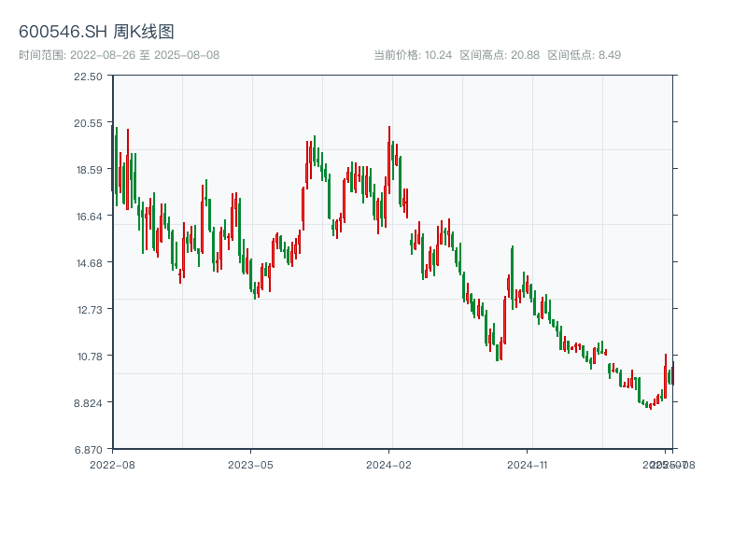Image resolution: width=747 pixels, height=560 pixels.
Task: Click x-axis label 2022-08
Action: 112,465
